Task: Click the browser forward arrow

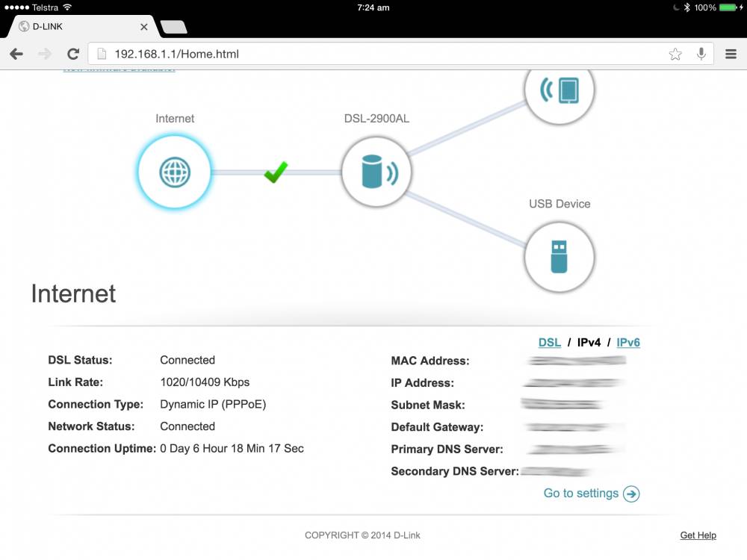Action: tap(45, 54)
